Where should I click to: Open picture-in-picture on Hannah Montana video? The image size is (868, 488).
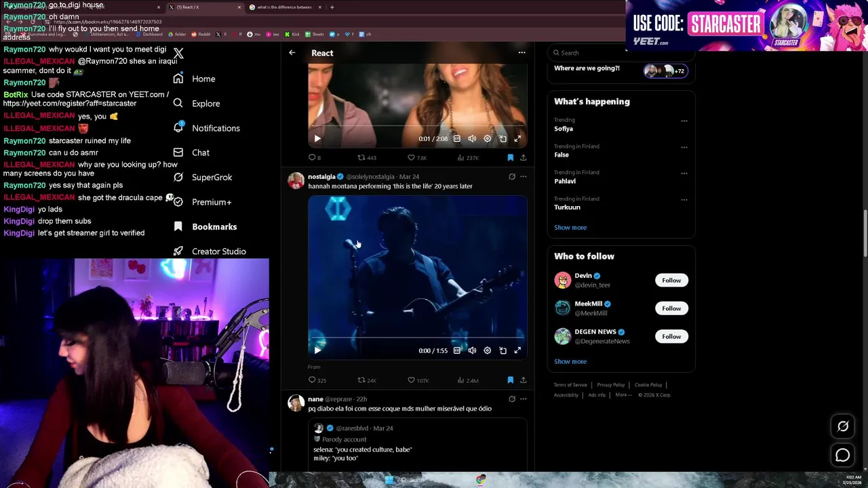502,350
